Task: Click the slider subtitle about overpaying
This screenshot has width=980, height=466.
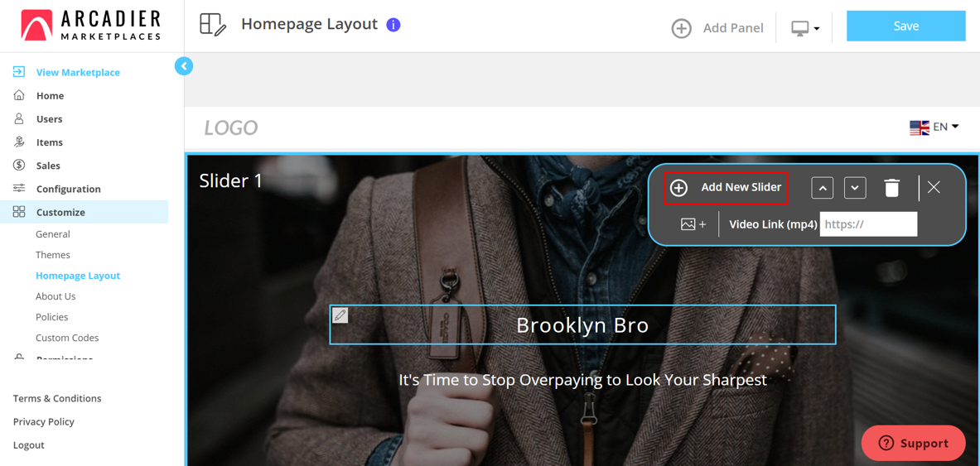Action: click(582, 380)
